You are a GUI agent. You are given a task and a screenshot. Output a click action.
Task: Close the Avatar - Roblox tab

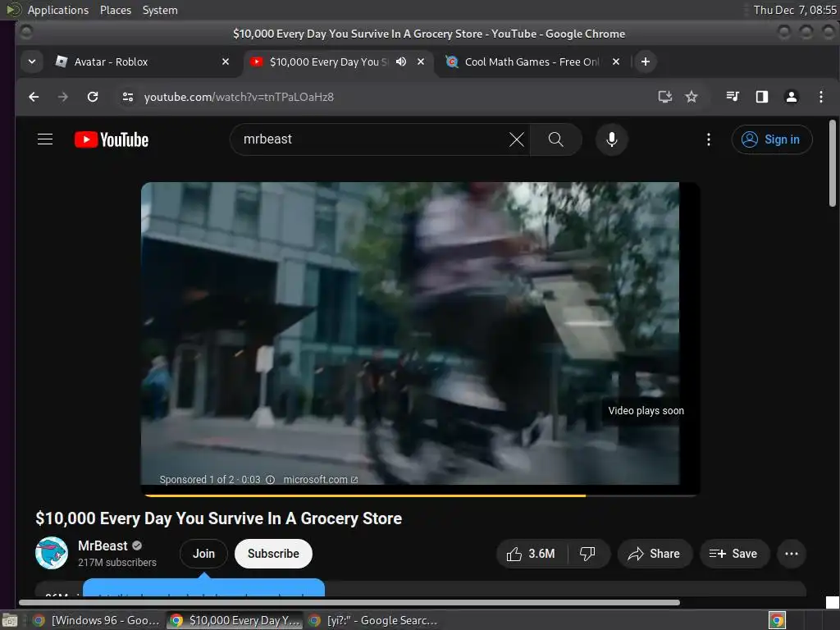pyautogui.click(x=226, y=62)
